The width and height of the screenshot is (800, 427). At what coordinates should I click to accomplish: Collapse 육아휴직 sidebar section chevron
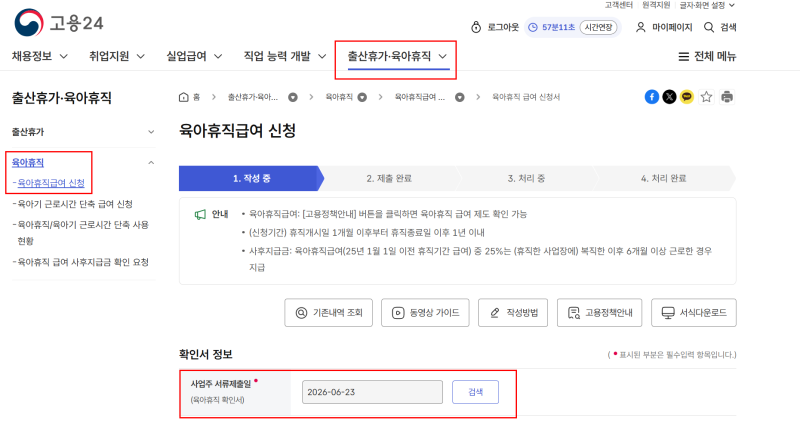click(151, 163)
